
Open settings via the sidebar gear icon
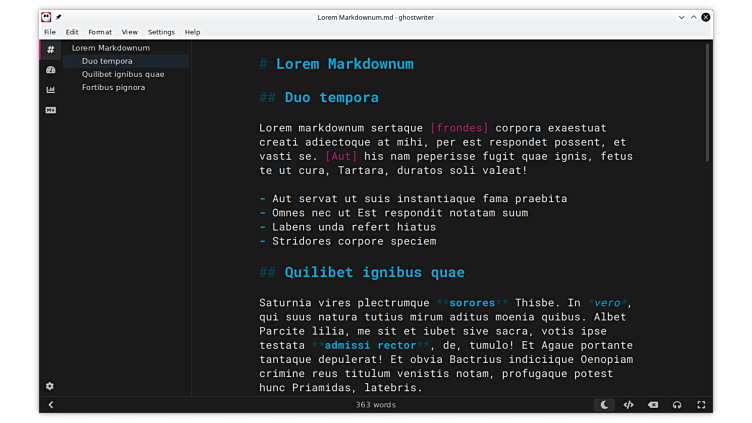tap(50, 386)
